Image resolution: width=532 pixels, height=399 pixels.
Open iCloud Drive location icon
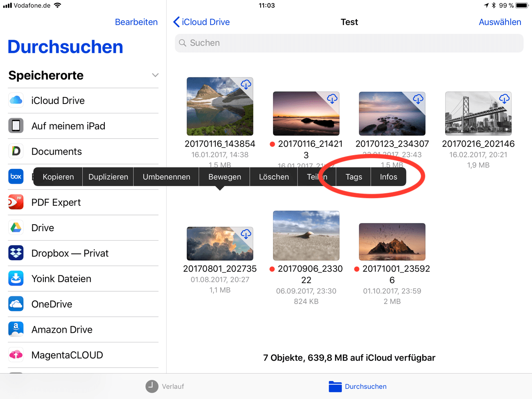point(16,100)
